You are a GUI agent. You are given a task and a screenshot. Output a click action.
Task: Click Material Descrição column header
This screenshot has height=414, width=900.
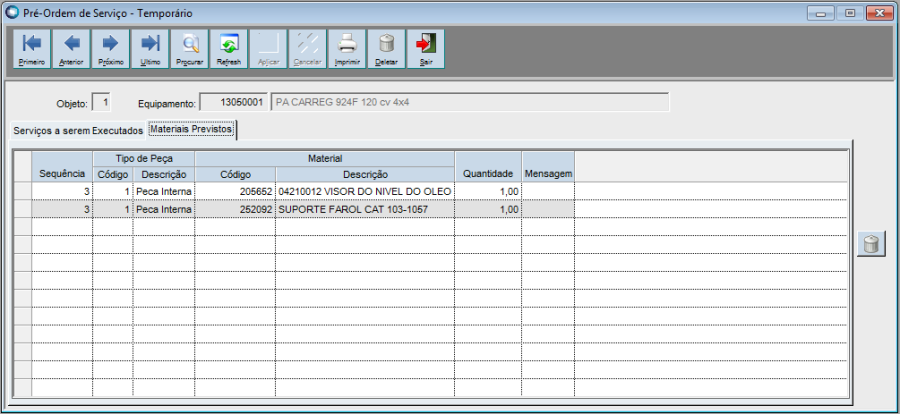pos(365,174)
